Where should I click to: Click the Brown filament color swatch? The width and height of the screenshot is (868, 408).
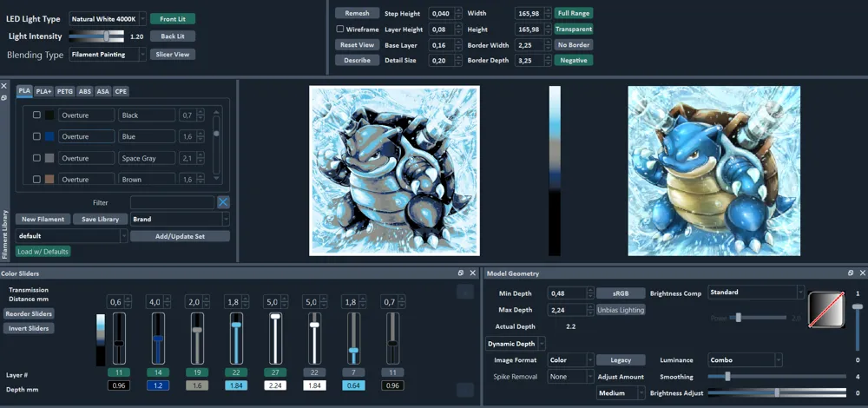coord(49,180)
